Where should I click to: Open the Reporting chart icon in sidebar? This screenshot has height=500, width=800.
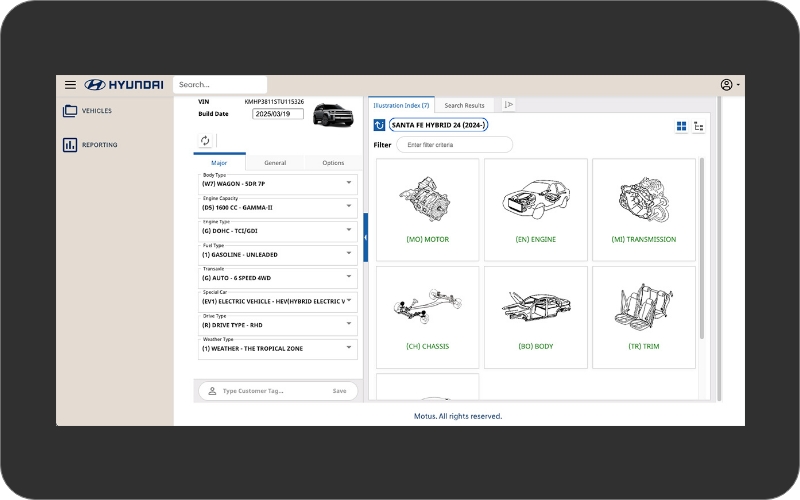(70, 145)
